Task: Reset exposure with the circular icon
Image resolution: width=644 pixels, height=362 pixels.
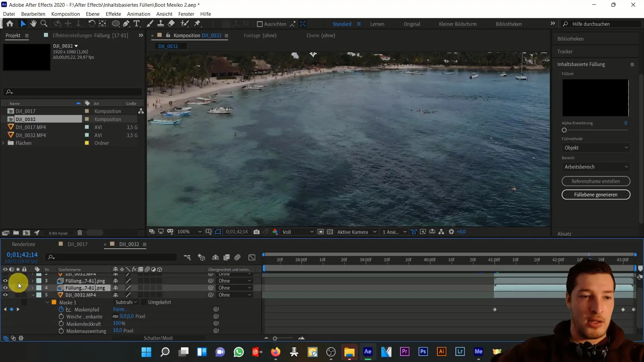Action: coord(451,232)
